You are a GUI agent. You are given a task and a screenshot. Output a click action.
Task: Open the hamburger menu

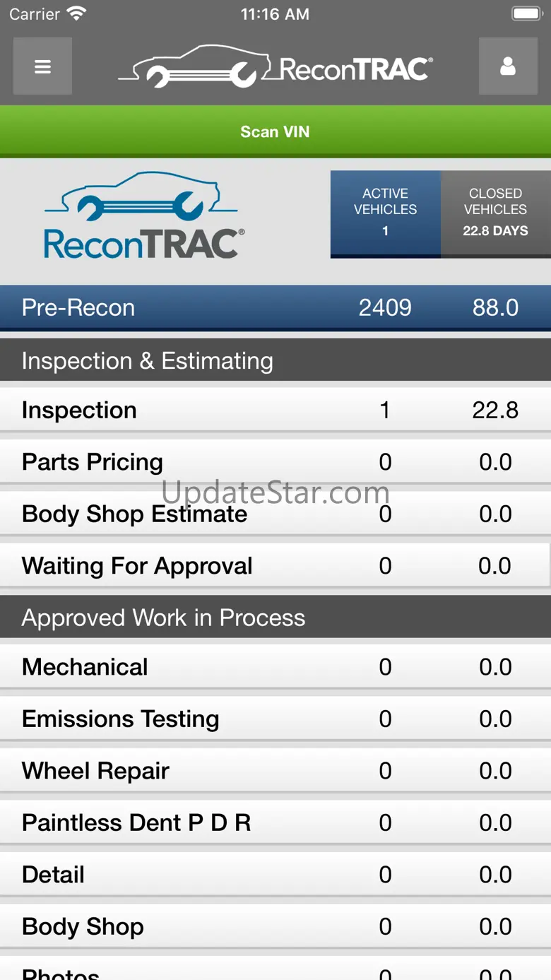pos(42,66)
